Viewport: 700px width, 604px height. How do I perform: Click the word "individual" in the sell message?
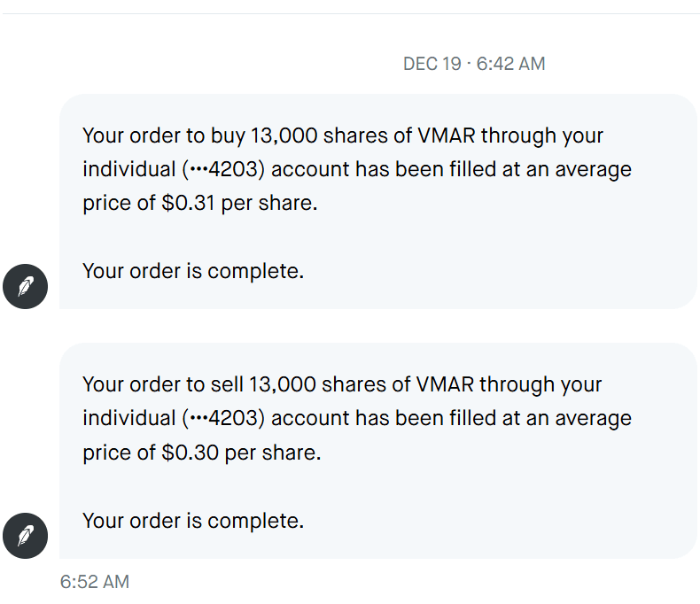[129, 419]
